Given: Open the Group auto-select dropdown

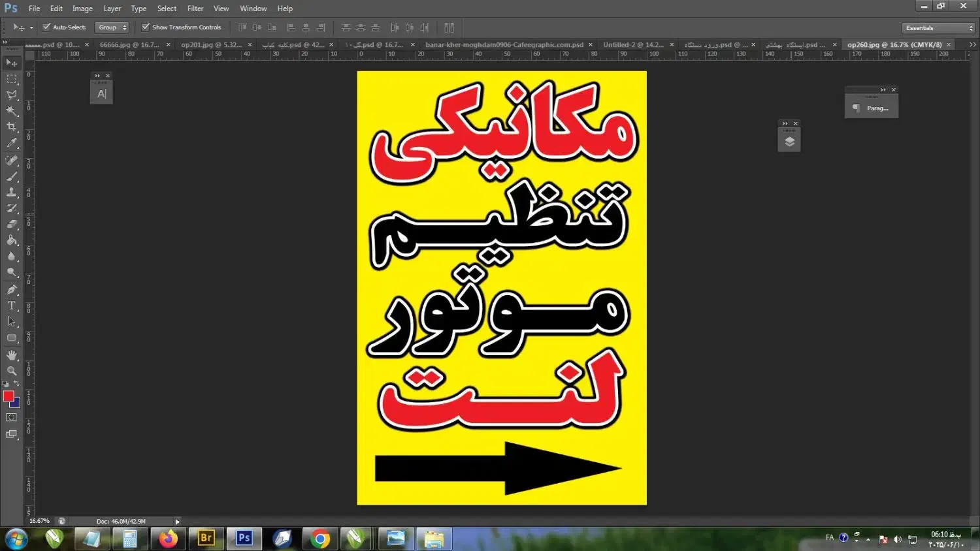Looking at the screenshot, I should pos(112,27).
